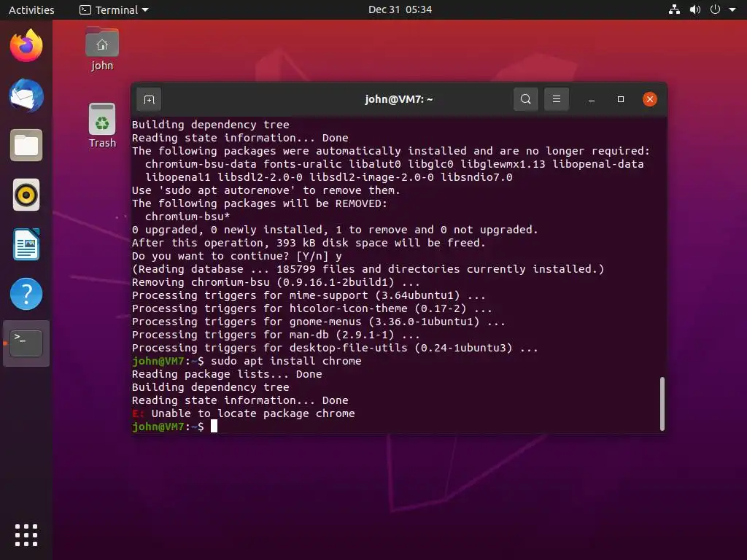Open the Activities overview

(x=31, y=9)
